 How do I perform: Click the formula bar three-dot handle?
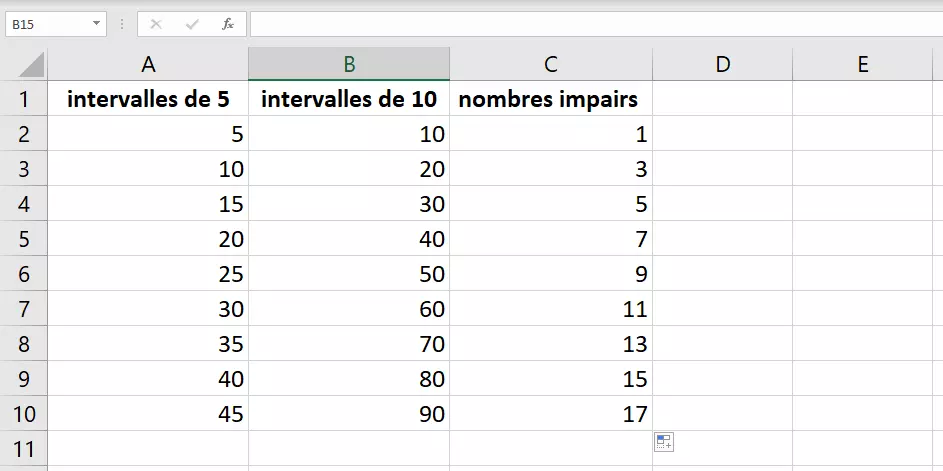click(x=122, y=24)
